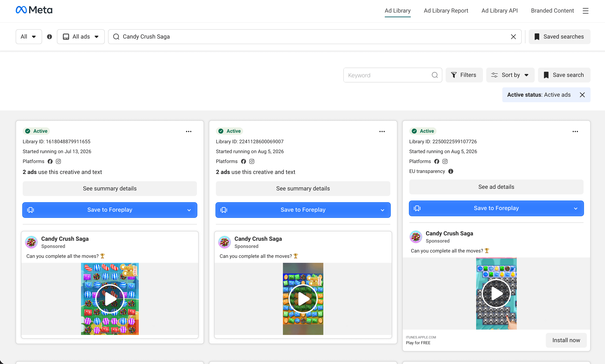Screen dimensions: 605x364
Task: Click the keyword search magnifier icon
Action: [x=434, y=75]
